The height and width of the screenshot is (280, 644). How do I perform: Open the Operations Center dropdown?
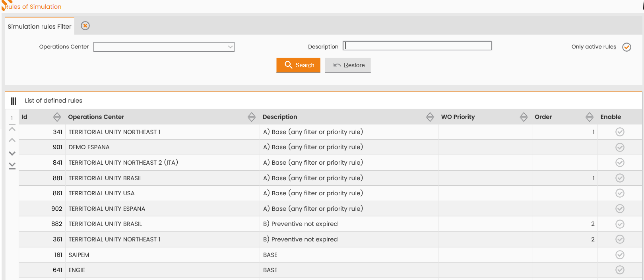point(164,47)
